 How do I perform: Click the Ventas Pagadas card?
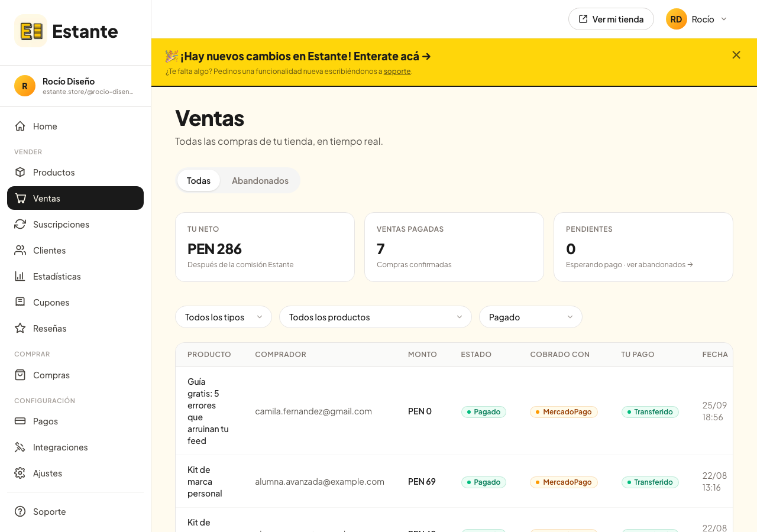point(454,247)
